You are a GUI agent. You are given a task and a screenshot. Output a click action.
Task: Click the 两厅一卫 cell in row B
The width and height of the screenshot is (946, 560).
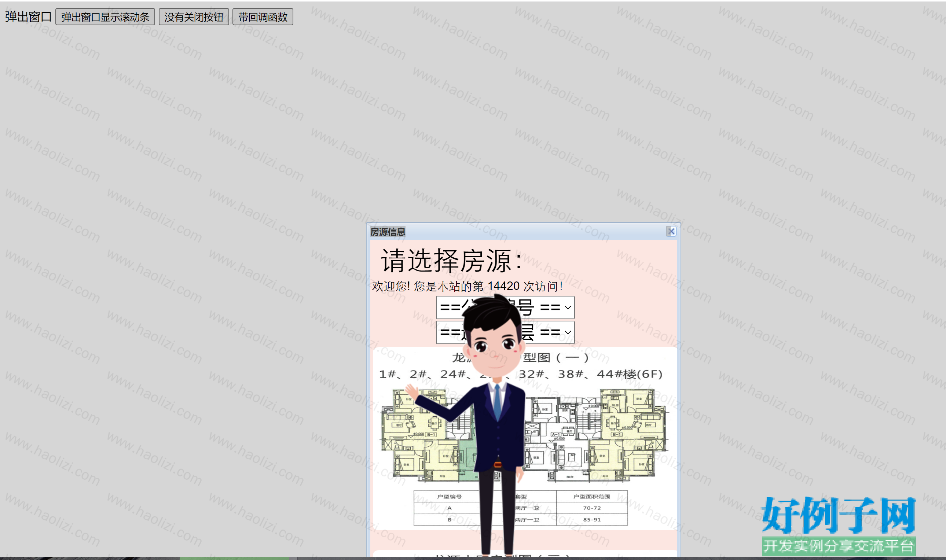click(527, 520)
